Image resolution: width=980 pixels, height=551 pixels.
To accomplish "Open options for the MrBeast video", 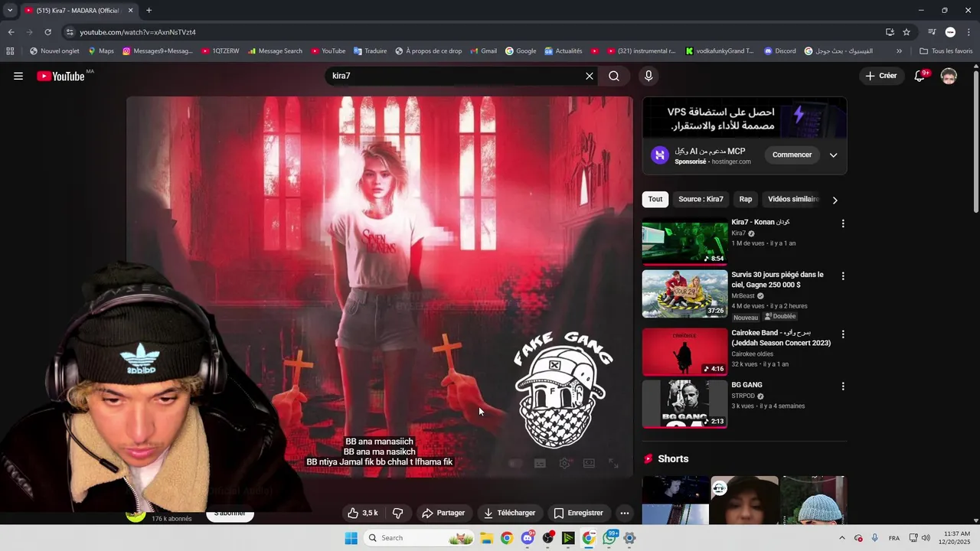I will 843,275.
